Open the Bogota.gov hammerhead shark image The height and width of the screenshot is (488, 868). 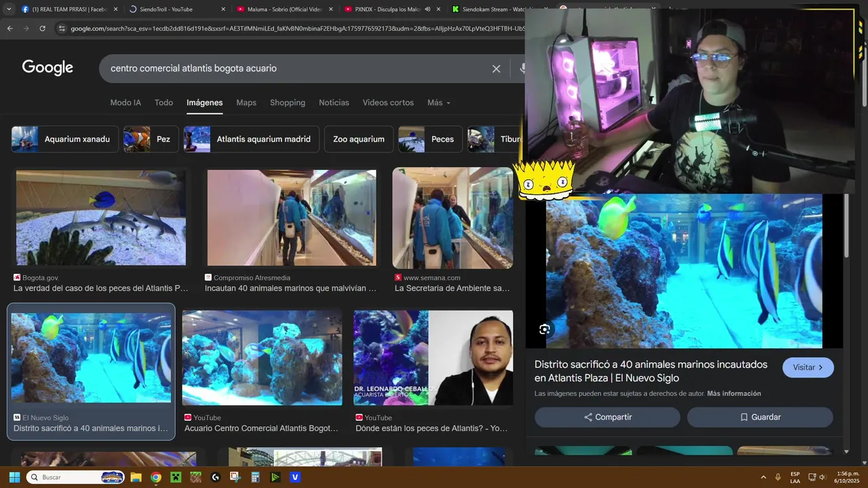101,218
